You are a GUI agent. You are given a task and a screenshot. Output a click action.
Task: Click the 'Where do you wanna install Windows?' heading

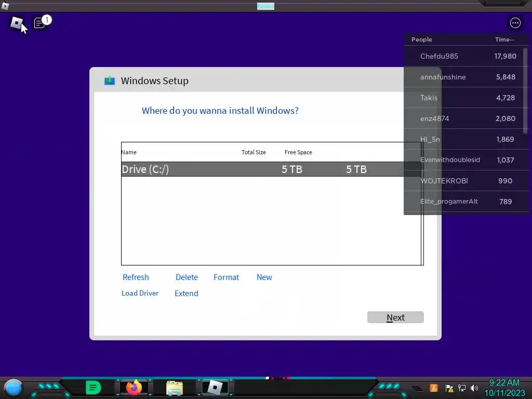(220, 111)
